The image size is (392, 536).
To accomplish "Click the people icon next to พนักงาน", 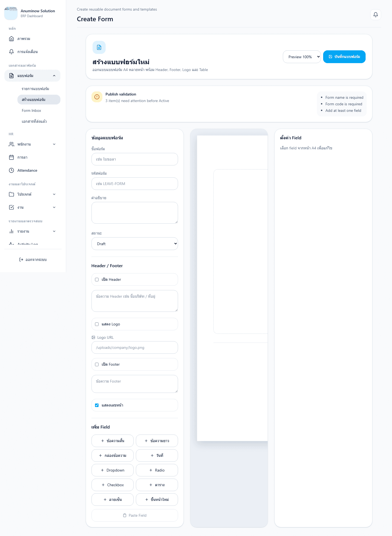I will 11,144.
